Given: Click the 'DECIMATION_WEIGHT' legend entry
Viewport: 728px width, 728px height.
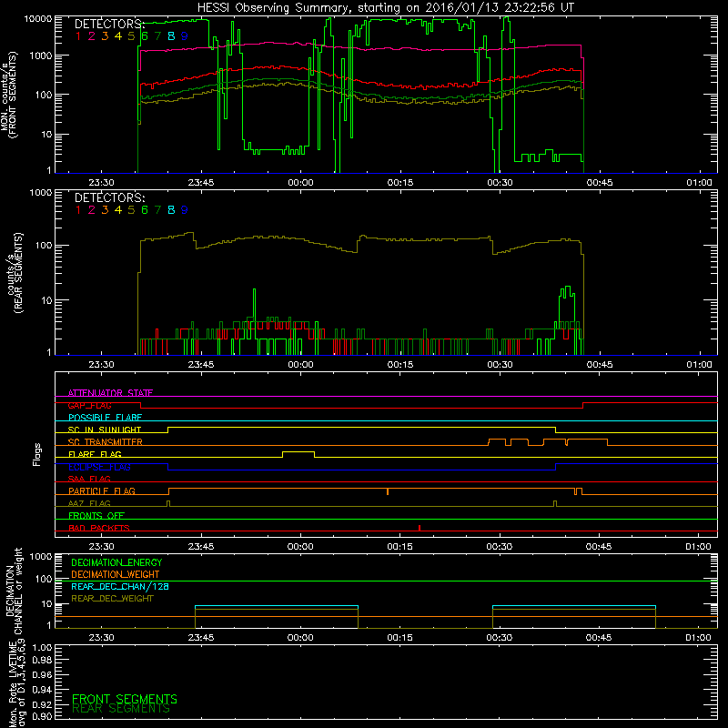Looking at the screenshot, I should (x=116, y=574).
